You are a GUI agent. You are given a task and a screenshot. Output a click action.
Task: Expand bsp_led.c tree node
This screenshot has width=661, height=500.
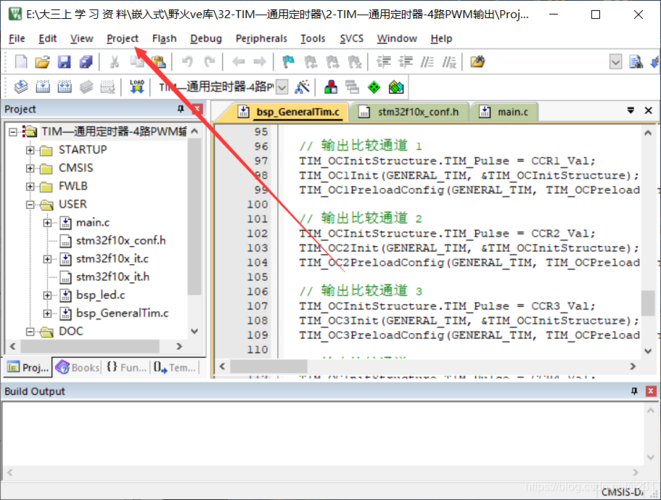point(47,295)
